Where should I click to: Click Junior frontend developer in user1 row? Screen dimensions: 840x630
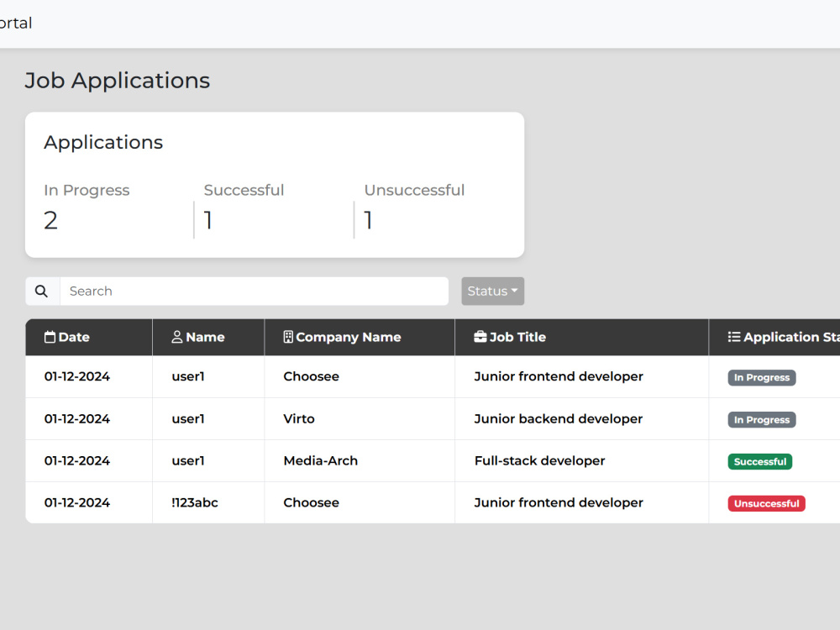tap(559, 376)
